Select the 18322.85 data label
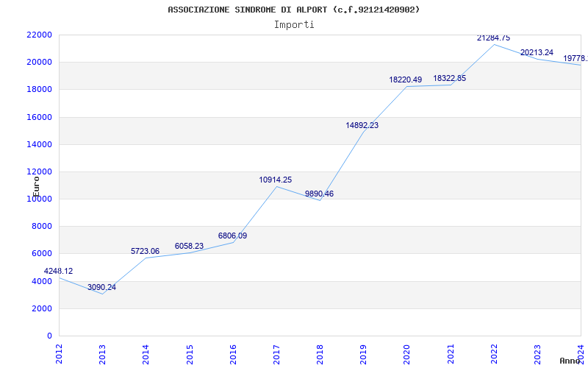Screen dimensions: 588x368 pyautogui.click(x=450, y=79)
